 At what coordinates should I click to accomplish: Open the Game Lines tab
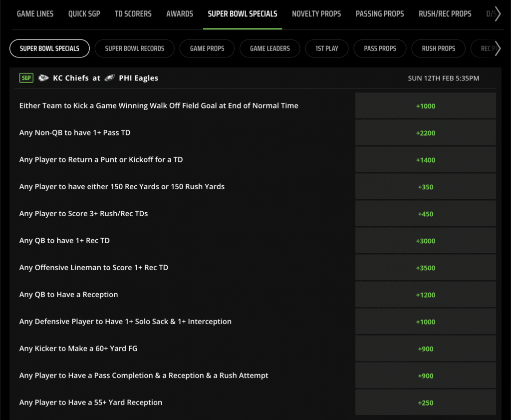[x=35, y=13]
